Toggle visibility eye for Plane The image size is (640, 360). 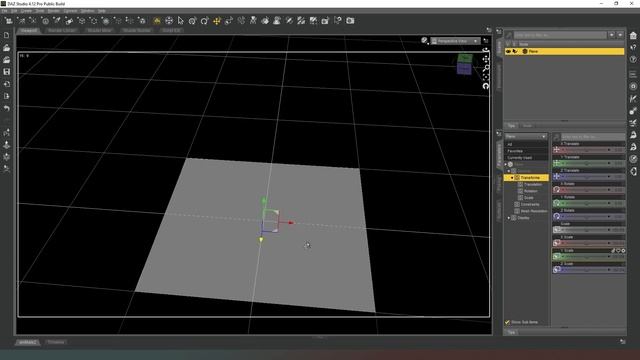(x=508, y=51)
